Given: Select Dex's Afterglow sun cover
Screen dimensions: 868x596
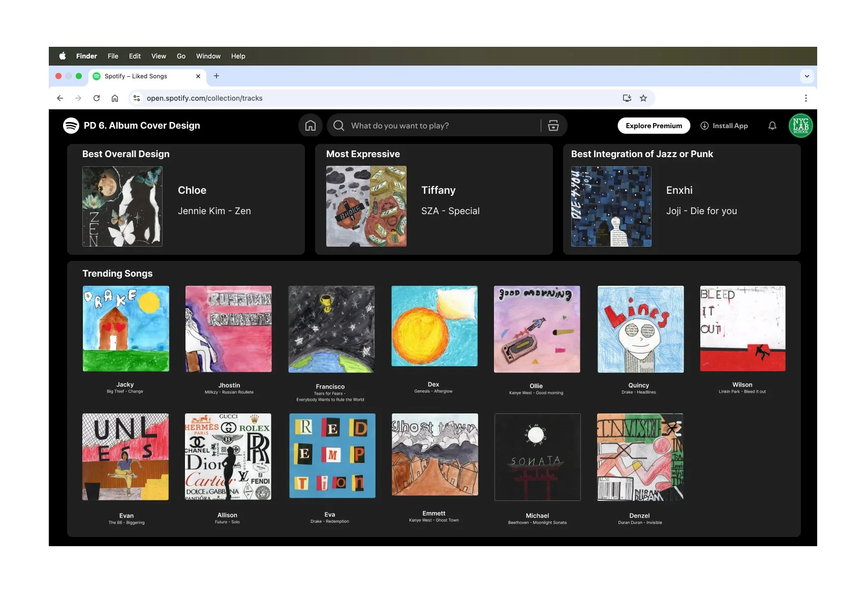Looking at the screenshot, I should tap(435, 326).
